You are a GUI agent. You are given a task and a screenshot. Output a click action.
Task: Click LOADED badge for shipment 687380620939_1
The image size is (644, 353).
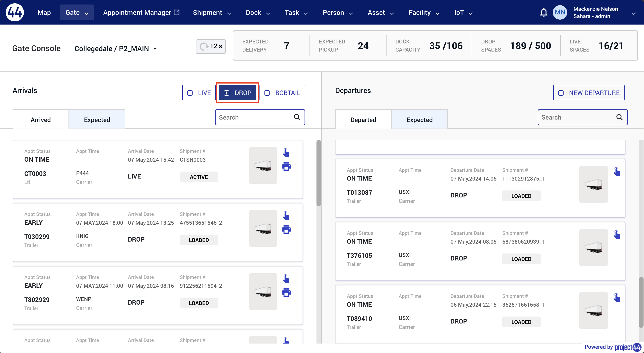tap(521, 259)
